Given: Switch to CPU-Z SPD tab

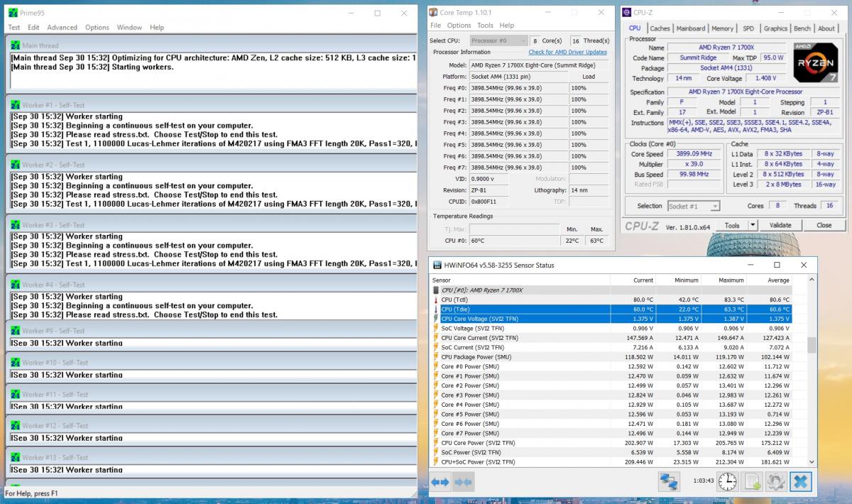Looking at the screenshot, I should pos(748,28).
